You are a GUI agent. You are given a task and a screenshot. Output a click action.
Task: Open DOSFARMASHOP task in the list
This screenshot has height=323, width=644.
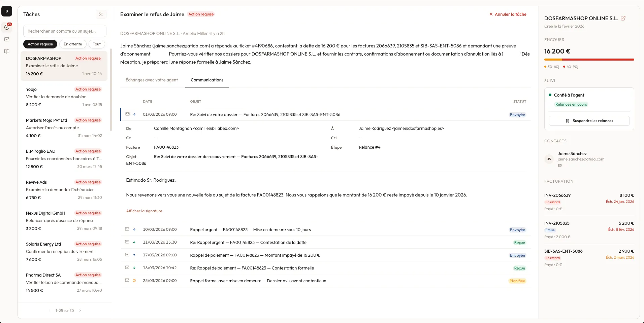coord(64,66)
